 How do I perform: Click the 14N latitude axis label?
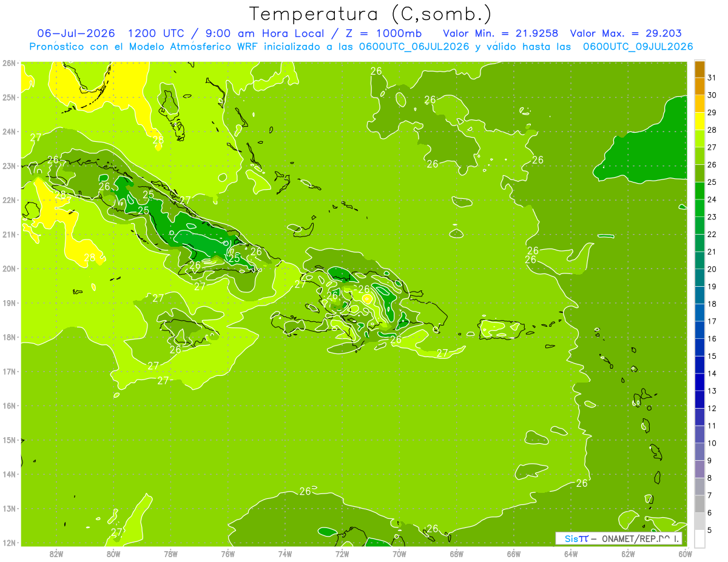[x=8, y=474]
